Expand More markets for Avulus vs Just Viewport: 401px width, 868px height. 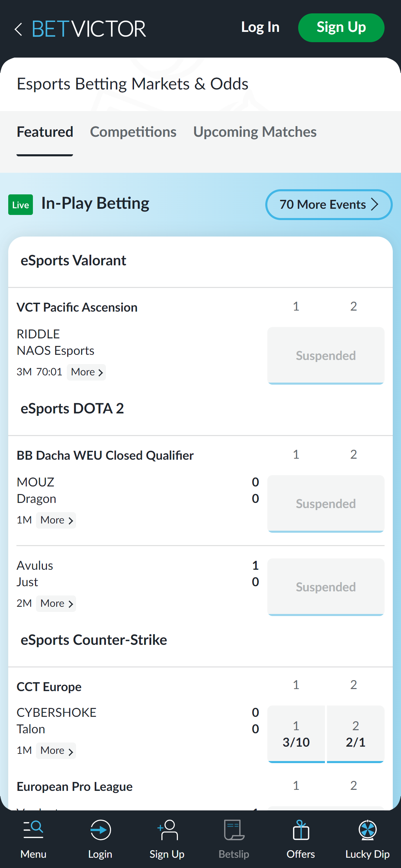click(56, 603)
